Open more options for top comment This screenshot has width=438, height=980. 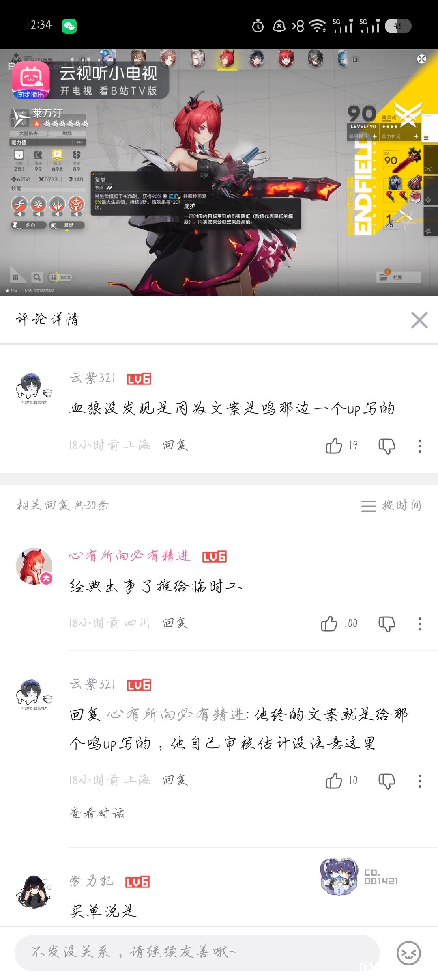(x=420, y=446)
